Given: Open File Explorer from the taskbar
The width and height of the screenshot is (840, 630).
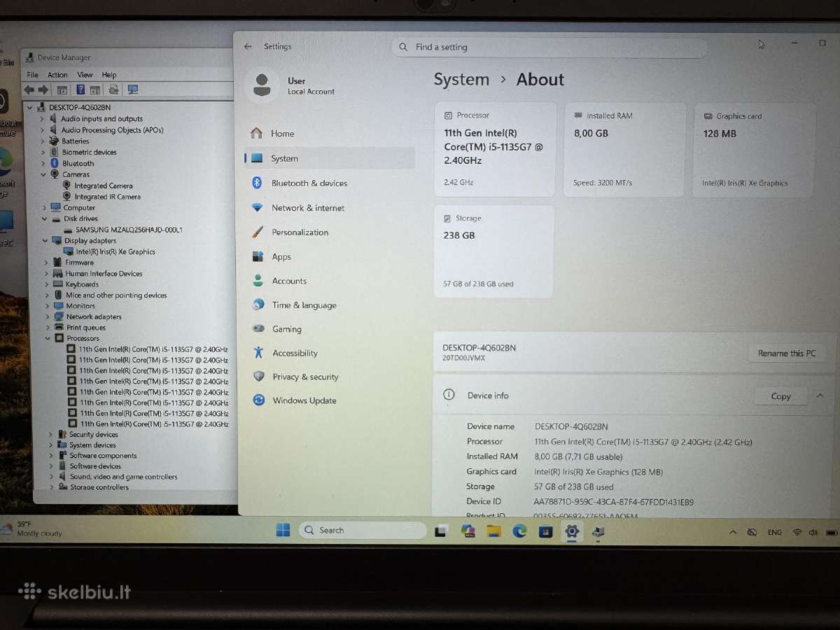Looking at the screenshot, I should tap(494, 531).
